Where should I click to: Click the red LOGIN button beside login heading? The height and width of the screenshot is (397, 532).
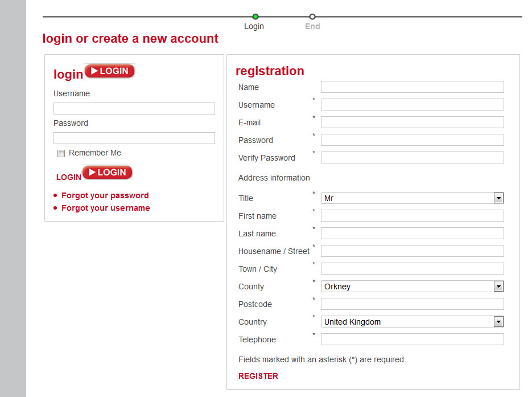pos(110,71)
